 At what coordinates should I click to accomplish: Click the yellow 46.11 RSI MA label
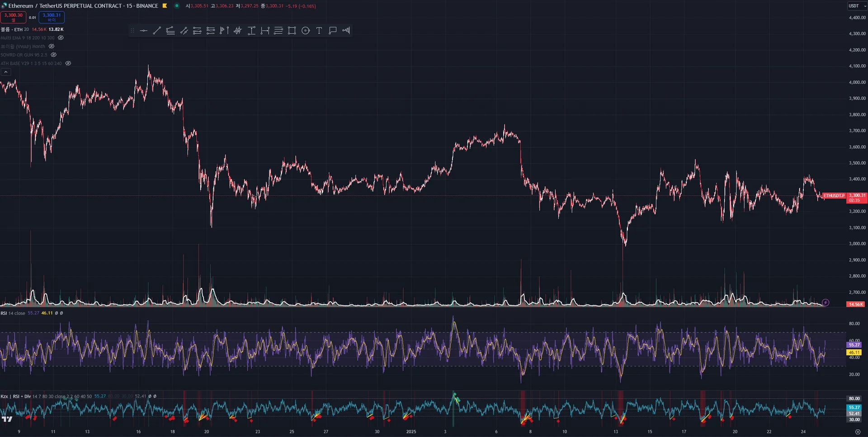tap(854, 352)
